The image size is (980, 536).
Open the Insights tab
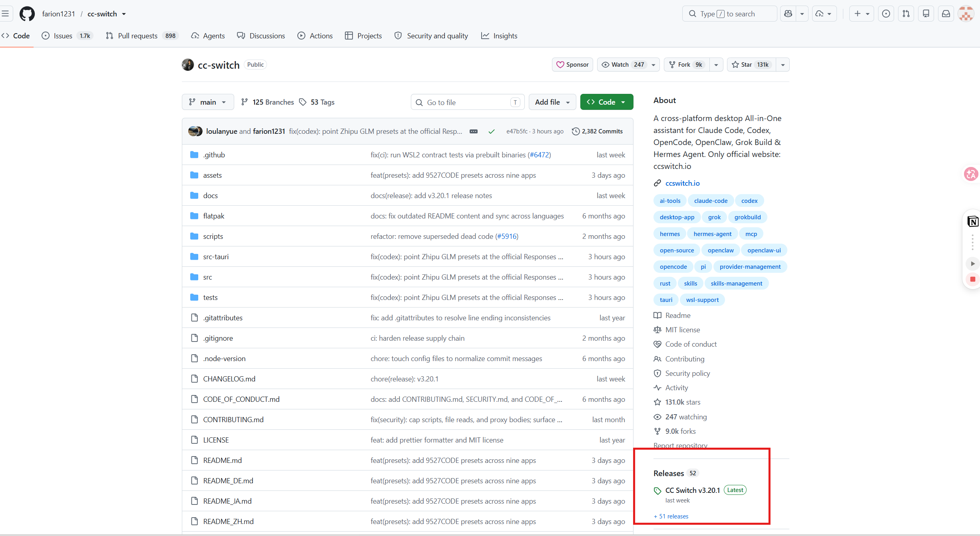pyautogui.click(x=499, y=36)
